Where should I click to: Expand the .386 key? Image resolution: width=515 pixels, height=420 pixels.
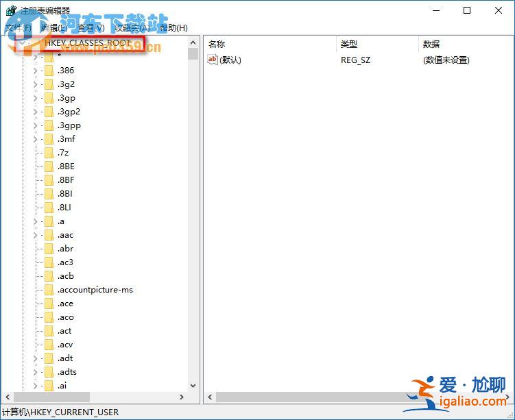(x=36, y=71)
